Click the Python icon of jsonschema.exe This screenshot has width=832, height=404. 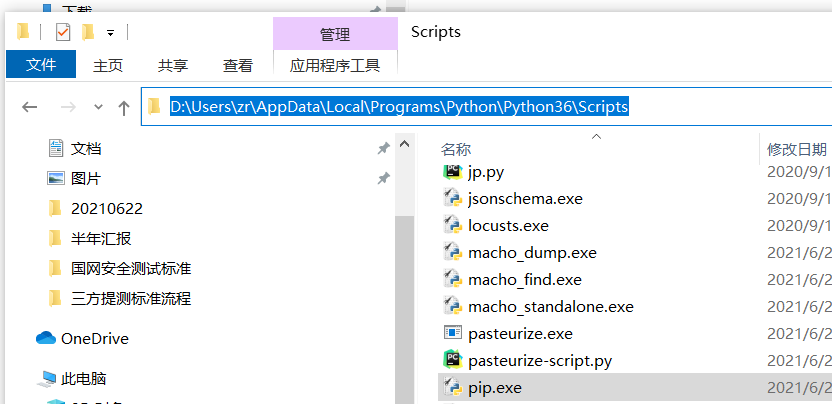pos(453,199)
